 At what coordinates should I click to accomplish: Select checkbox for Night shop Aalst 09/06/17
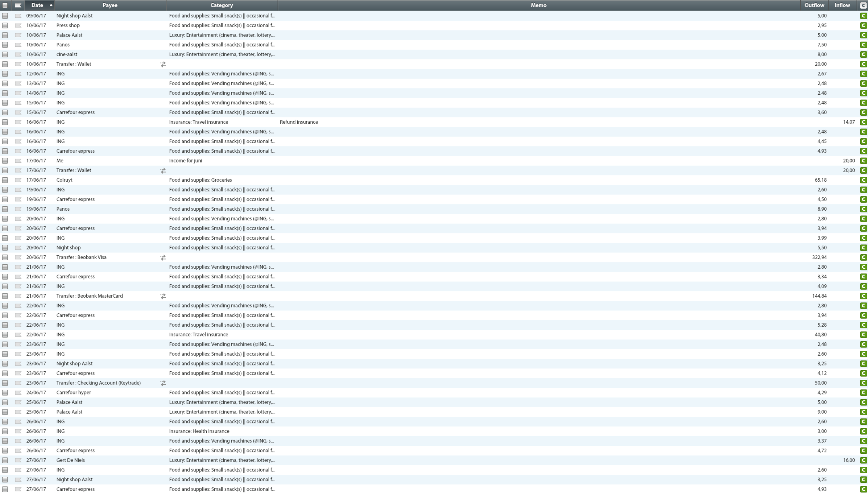tap(5, 16)
